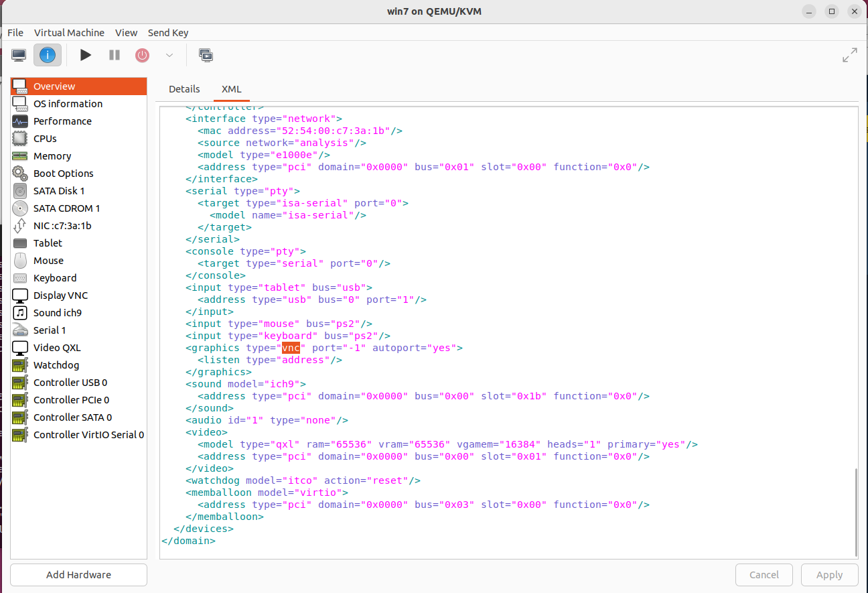Click the red Shut Down power icon
This screenshot has width=868, height=593.
[x=142, y=55]
